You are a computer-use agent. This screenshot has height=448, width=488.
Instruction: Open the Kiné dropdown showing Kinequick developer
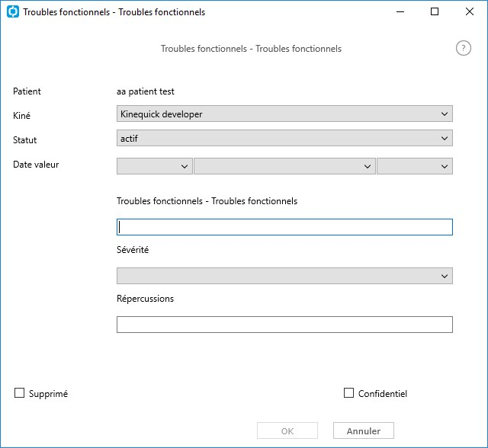point(284,114)
